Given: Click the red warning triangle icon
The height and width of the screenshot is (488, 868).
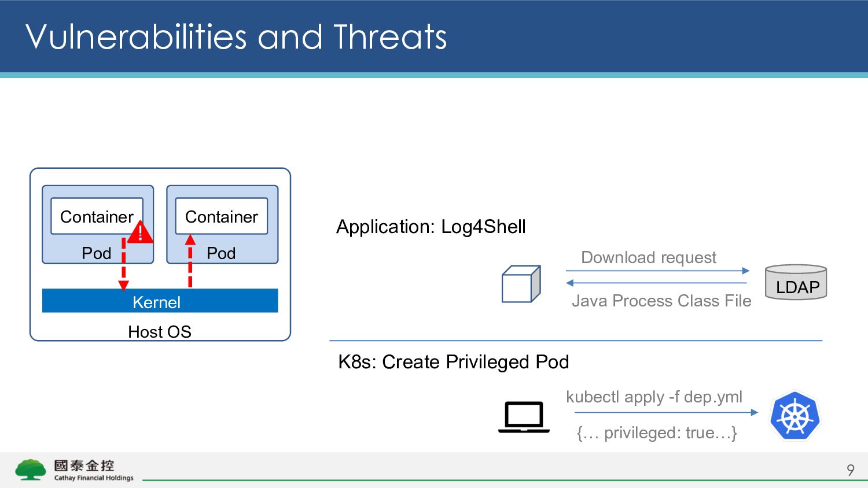Looking at the screenshot, I should click(x=140, y=231).
